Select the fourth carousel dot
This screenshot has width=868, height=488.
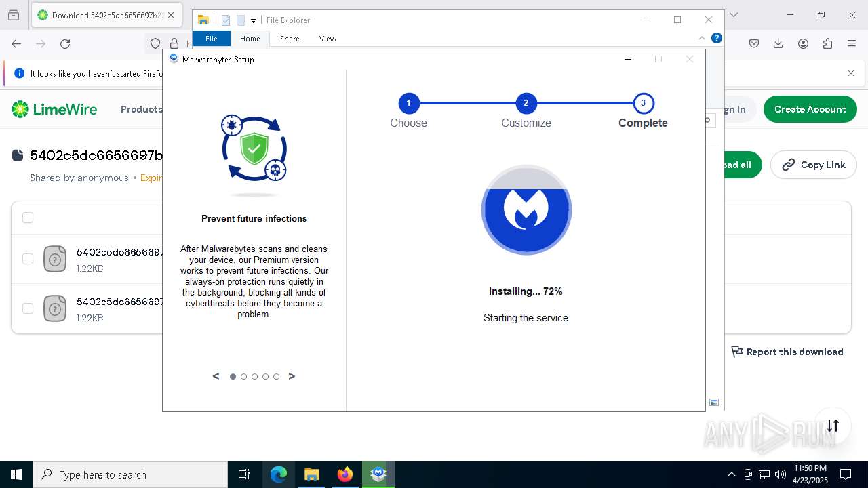pyautogui.click(x=265, y=376)
